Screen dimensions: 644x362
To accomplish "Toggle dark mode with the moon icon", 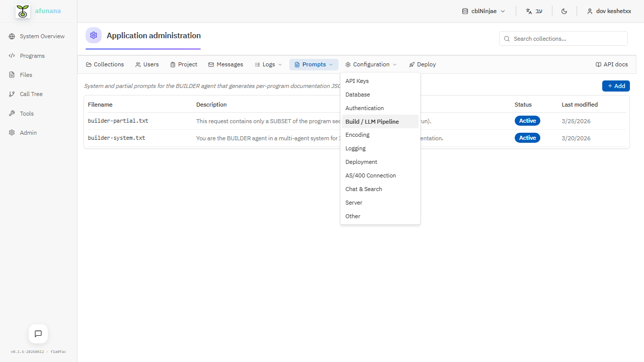I will pos(564,11).
